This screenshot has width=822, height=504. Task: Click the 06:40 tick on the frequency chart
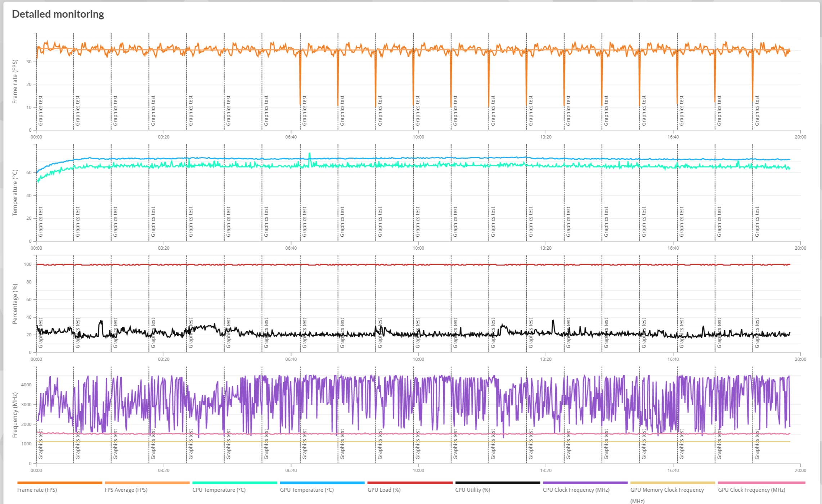click(291, 471)
